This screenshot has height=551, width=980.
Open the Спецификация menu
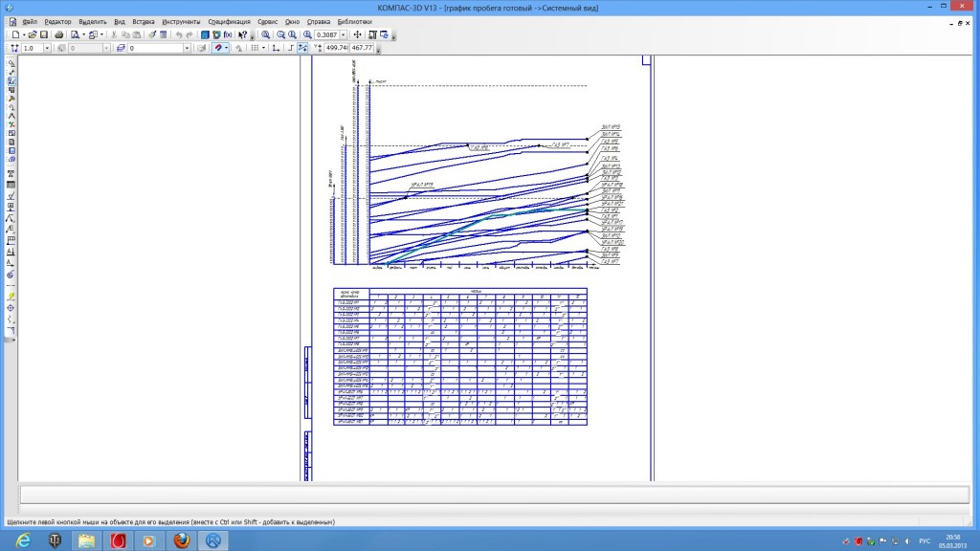[229, 22]
